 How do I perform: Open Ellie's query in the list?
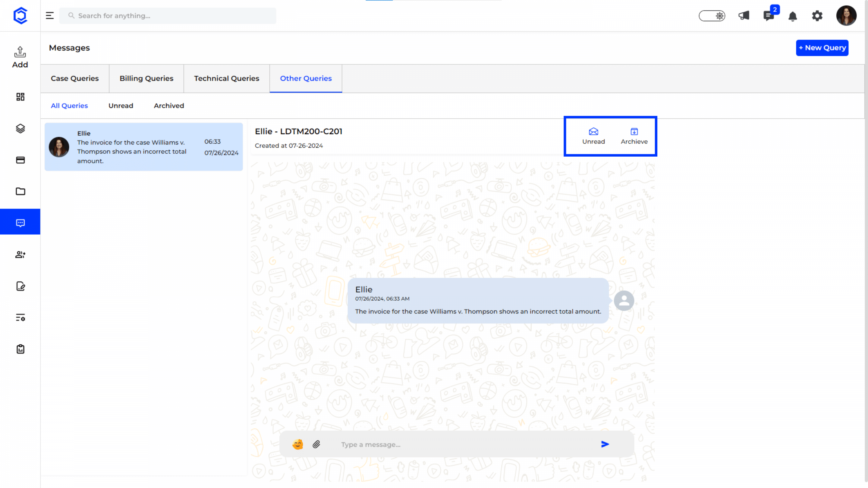(x=143, y=147)
